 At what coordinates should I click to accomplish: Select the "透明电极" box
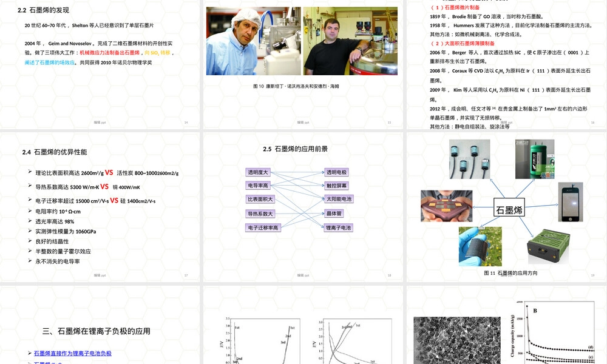[336, 172]
